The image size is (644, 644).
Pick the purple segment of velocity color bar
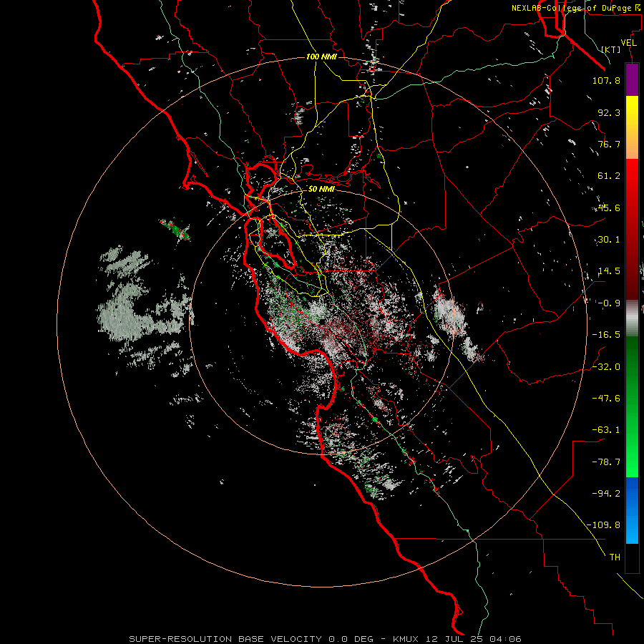[632, 79]
